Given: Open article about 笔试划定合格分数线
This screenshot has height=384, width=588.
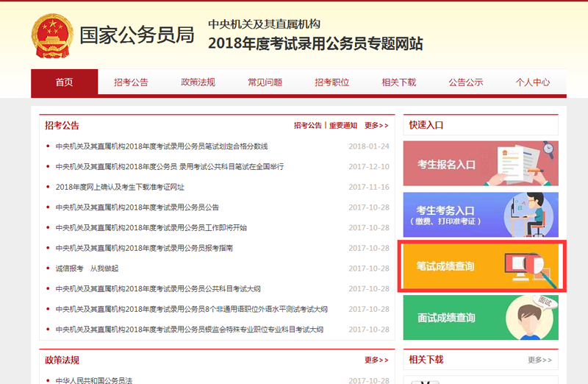Looking at the screenshot, I should [x=162, y=146].
